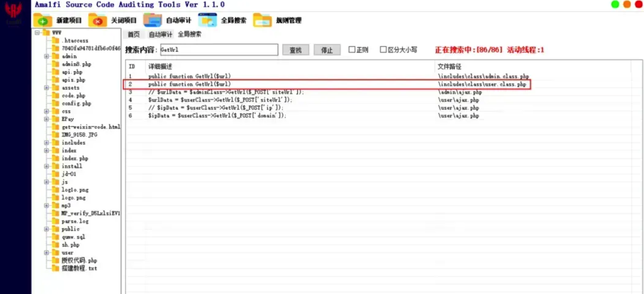
Task: Select the qunw.sql file icon
Action: click(x=56, y=237)
